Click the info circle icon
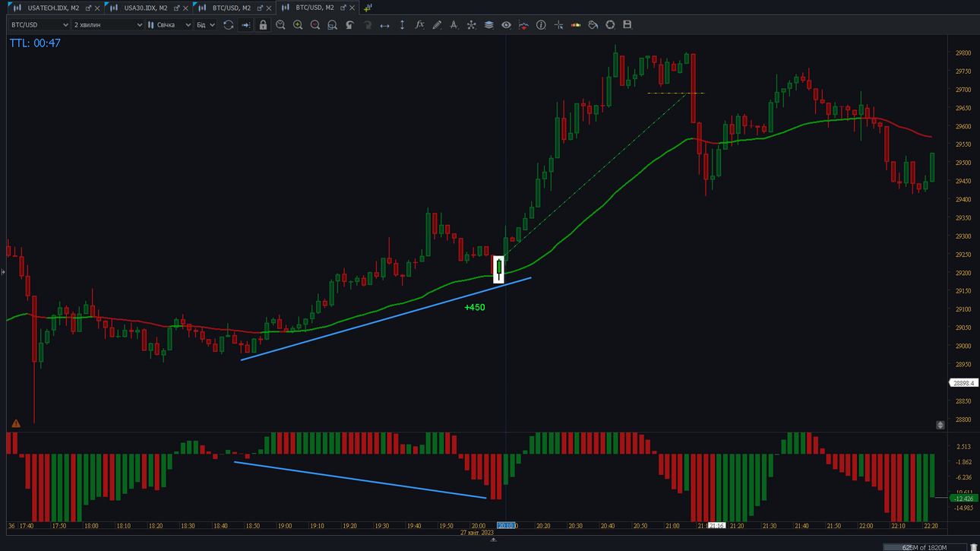 point(541,25)
